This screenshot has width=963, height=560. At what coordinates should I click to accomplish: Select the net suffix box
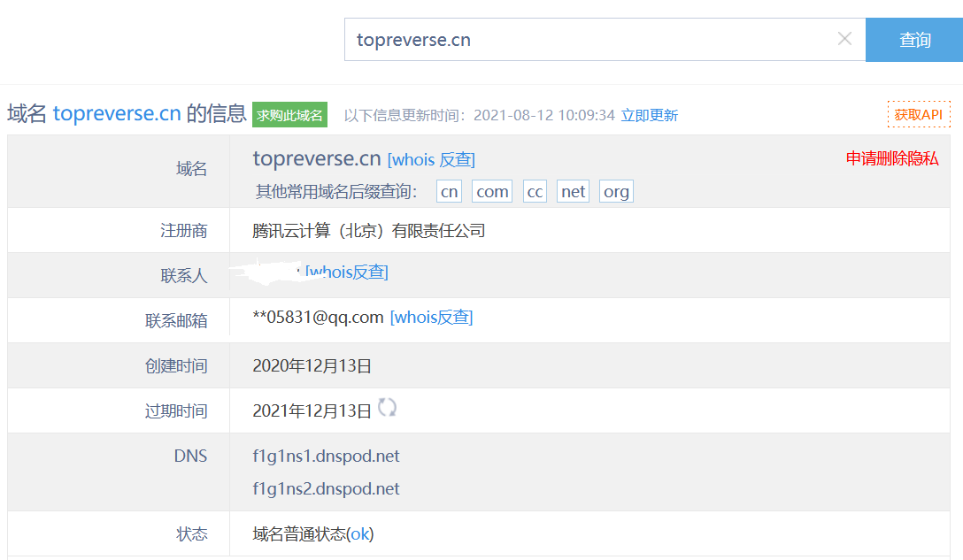[573, 192]
